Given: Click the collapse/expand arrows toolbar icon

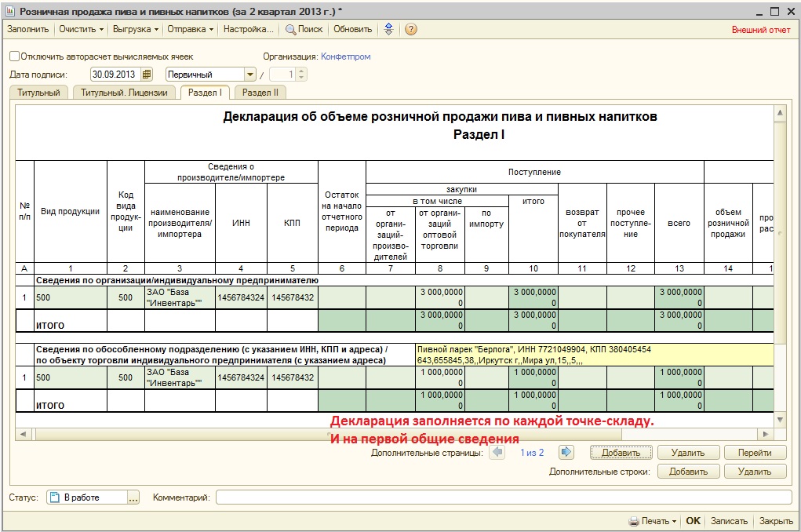Looking at the screenshot, I should [x=389, y=29].
